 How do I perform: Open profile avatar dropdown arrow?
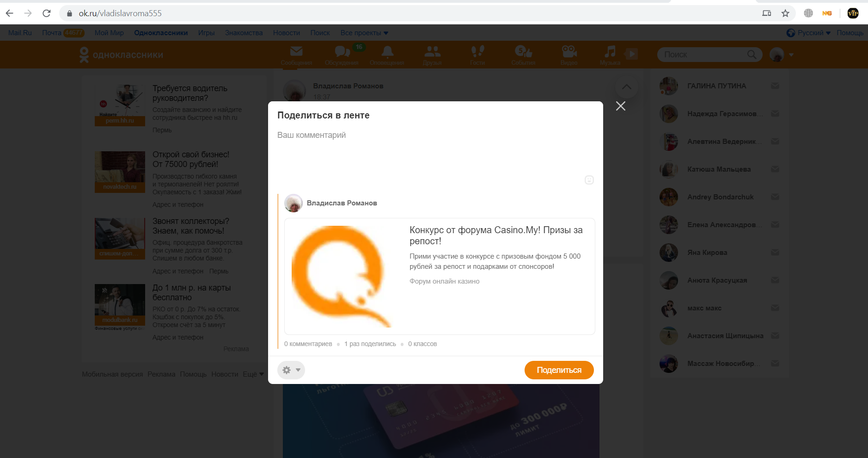coord(791,55)
